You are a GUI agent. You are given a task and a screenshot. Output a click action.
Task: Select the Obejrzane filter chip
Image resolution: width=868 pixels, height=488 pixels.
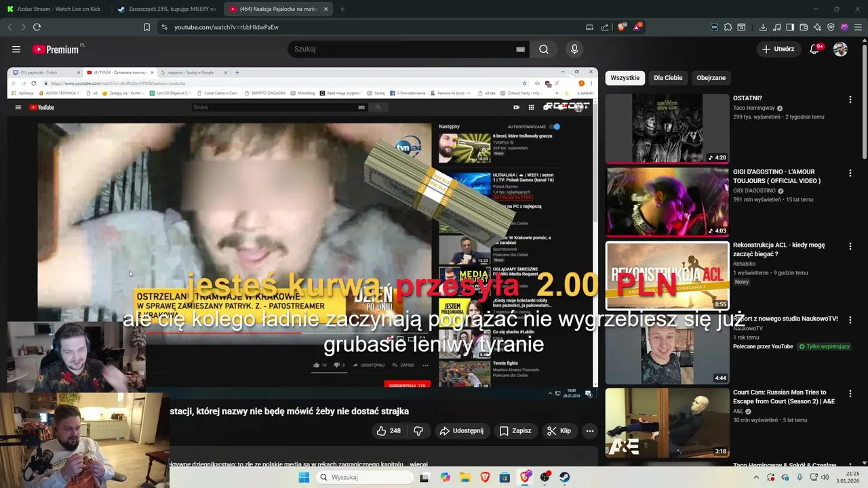tap(711, 77)
